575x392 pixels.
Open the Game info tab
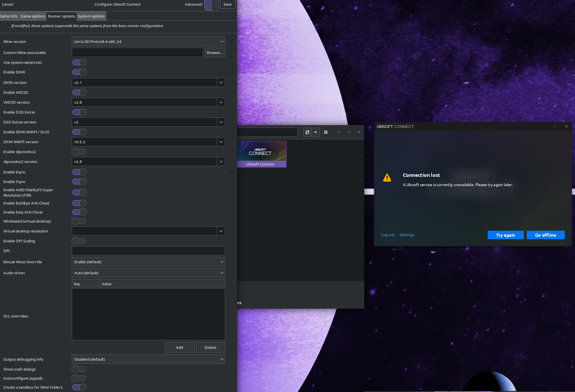[9, 16]
